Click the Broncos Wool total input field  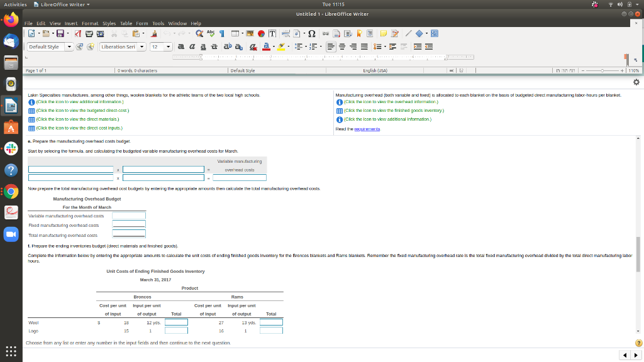coord(175,322)
